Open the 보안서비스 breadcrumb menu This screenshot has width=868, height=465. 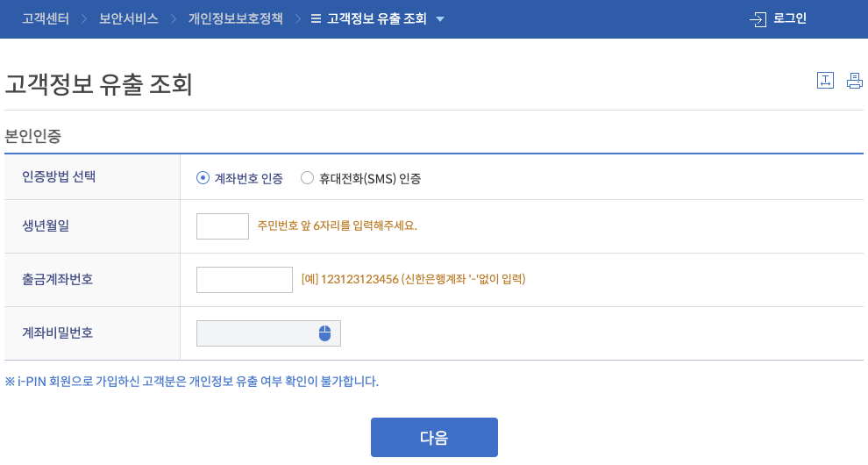pyautogui.click(x=128, y=18)
